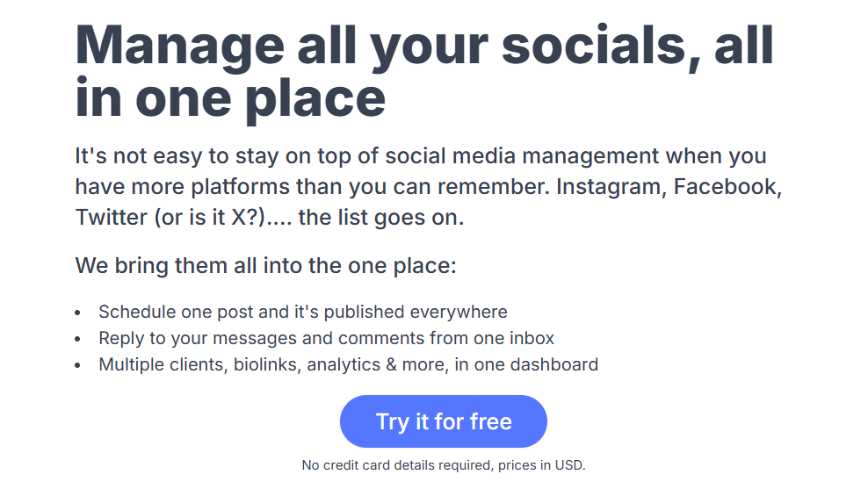868x489 pixels.
Task: Click the word 'Instagram' in the paragraph
Action: (611, 187)
